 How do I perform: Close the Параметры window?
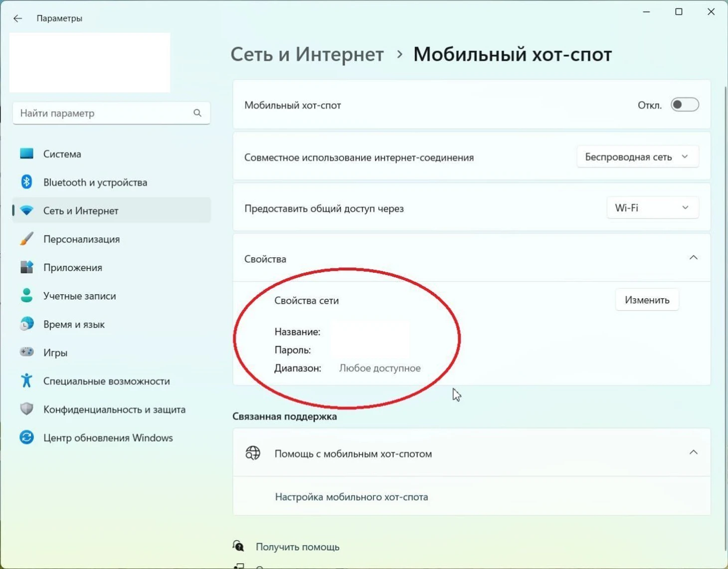pos(711,11)
